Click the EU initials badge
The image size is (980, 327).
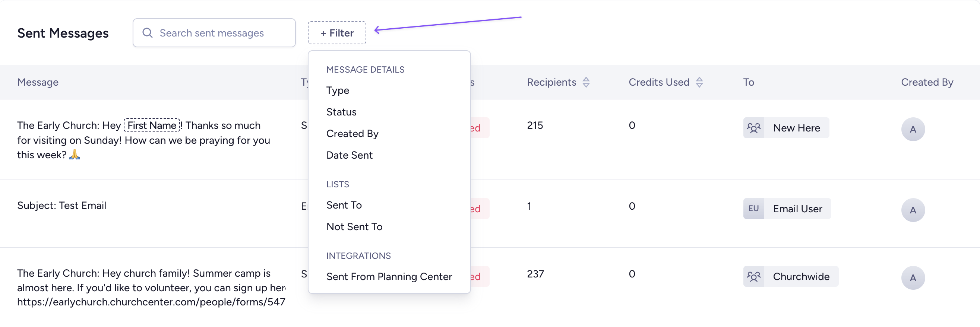coord(753,209)
